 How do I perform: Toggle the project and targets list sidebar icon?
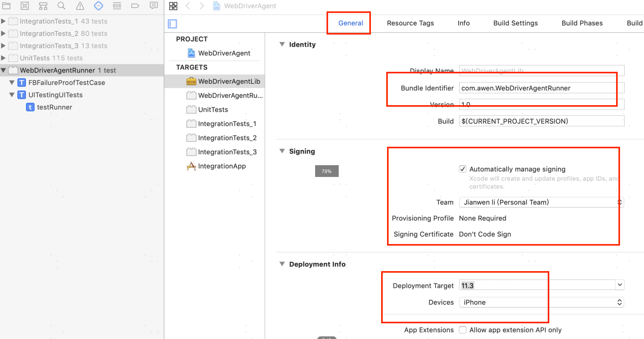point(172,24)
